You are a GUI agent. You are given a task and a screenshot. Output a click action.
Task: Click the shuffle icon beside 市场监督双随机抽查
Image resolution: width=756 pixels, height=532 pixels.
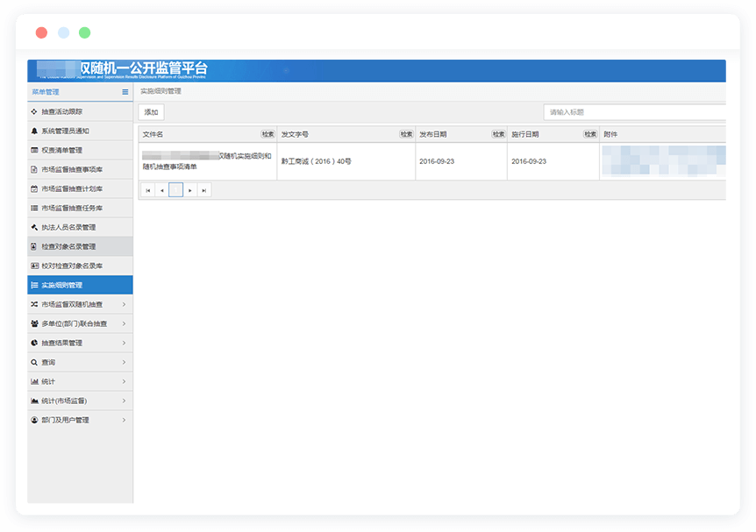tap(34, 304)
